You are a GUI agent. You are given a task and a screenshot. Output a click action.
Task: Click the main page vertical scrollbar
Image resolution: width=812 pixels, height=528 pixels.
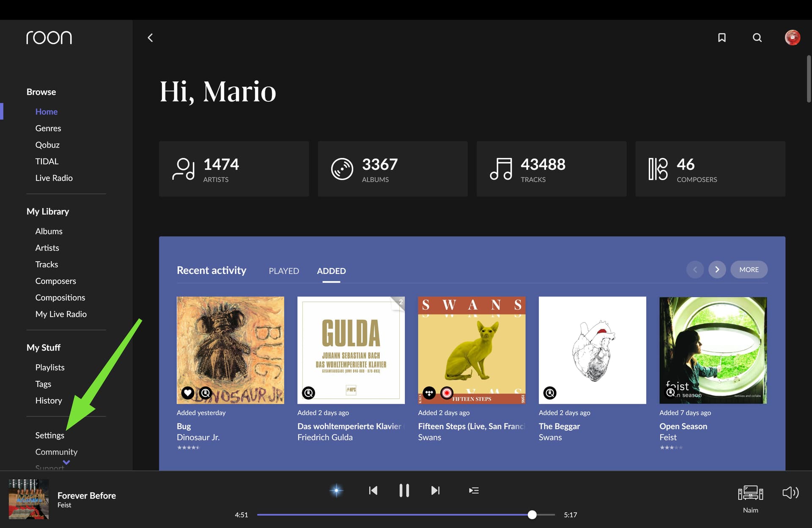[x=809, y=79]
